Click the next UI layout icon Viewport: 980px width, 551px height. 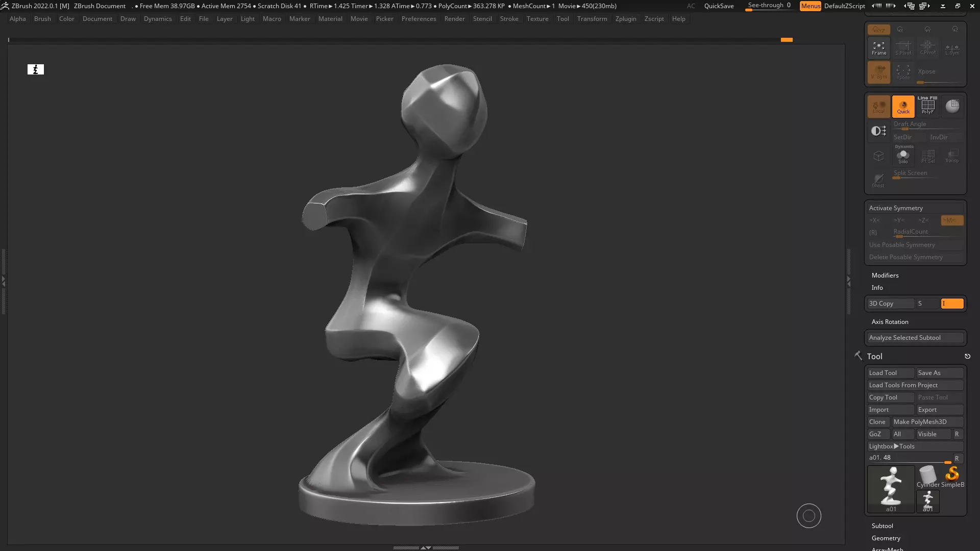[925, 6]
